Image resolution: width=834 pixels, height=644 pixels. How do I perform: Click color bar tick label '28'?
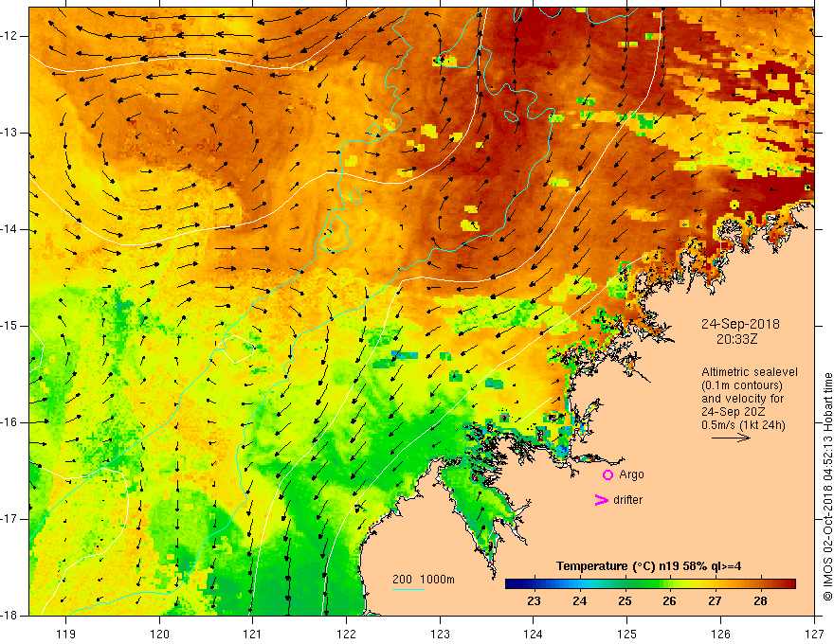760,600
